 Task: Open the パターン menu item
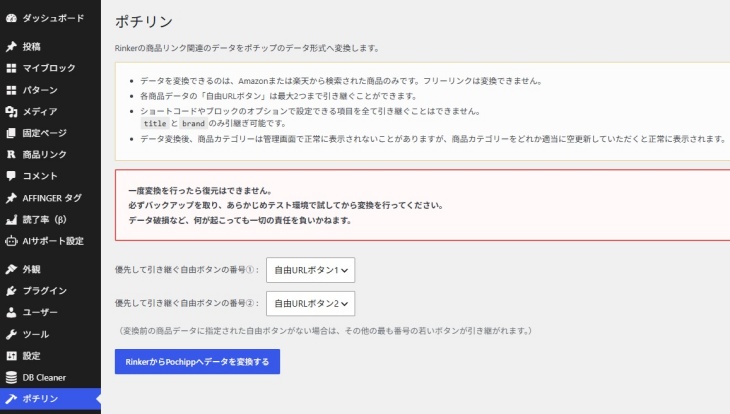click(50, 90)
